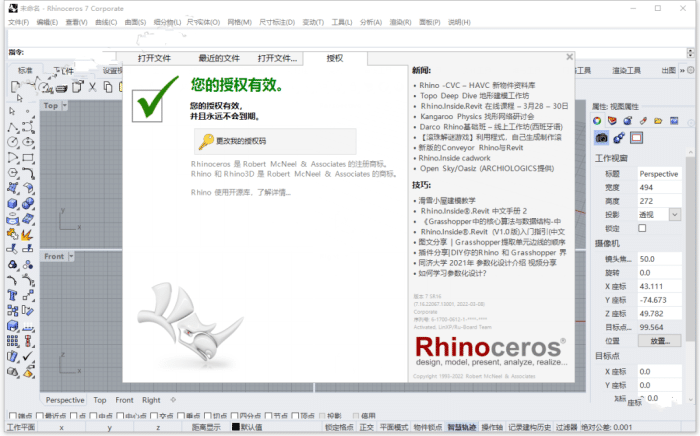Open the 如何学习参数化设计? link

(452, 273)
